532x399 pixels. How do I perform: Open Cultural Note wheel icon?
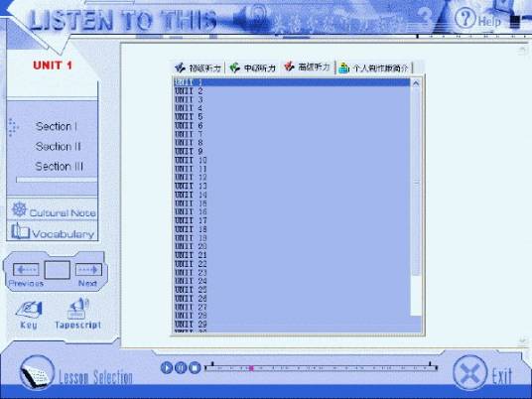tap(19, 209)
